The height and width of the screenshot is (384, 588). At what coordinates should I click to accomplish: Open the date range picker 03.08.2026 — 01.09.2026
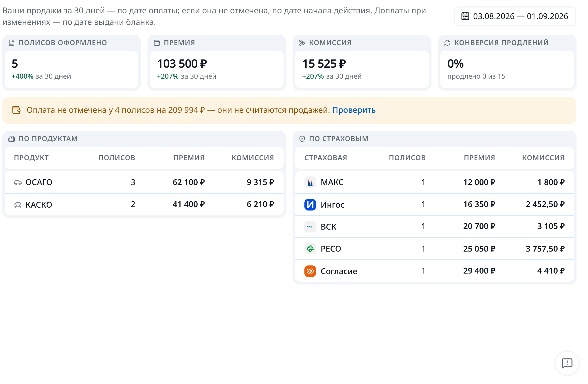515,16
